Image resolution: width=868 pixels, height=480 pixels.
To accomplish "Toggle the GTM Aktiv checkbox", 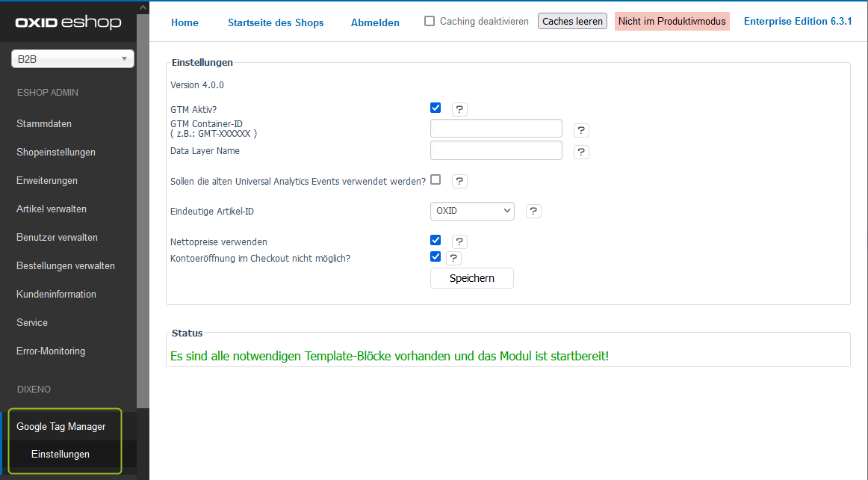I will pyautogui.click(x=435, y=108).
